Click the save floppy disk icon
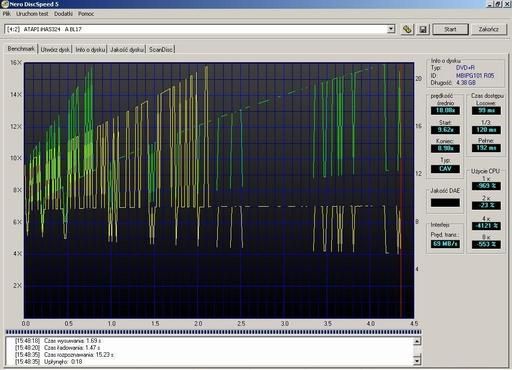Image resolution: width=512 pixels, height=370 pixels. coord(423,29)
